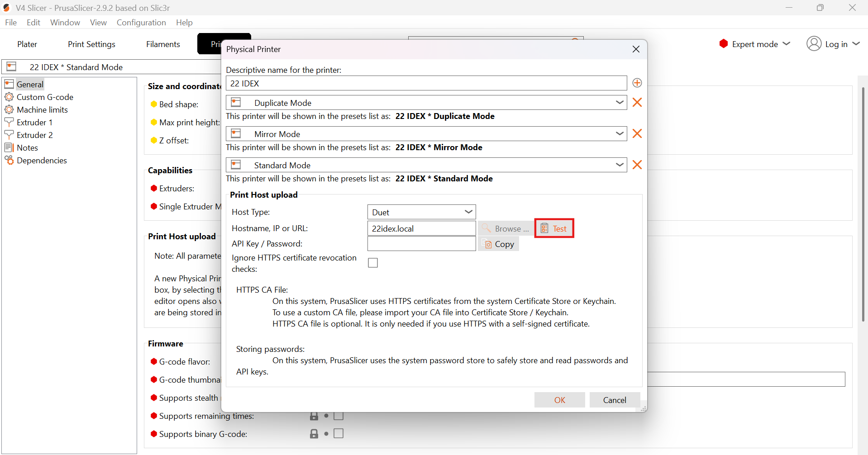
Task: Open the View menu
Action: tap(98, 22)
